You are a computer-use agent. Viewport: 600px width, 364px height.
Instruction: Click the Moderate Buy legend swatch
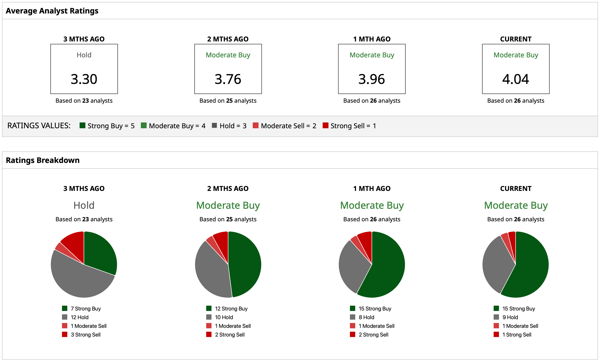144,125
